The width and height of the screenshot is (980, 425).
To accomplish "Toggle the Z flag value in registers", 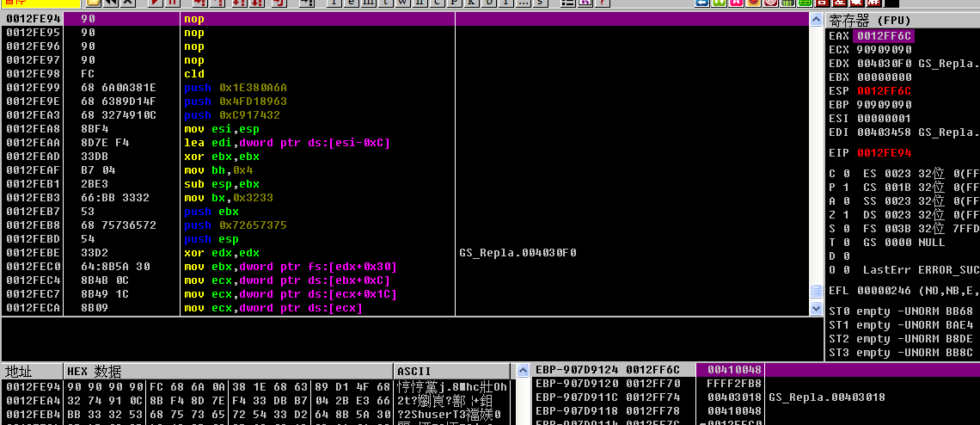I will [847, 215].
